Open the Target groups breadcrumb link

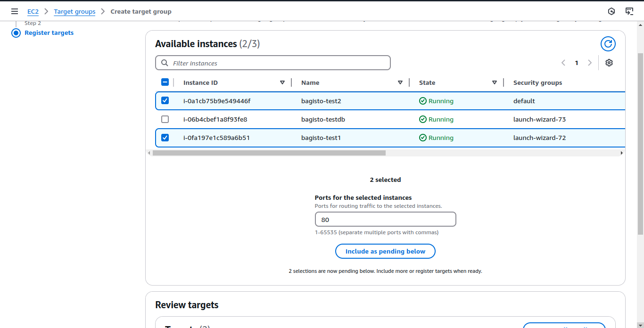pos(74,11)
